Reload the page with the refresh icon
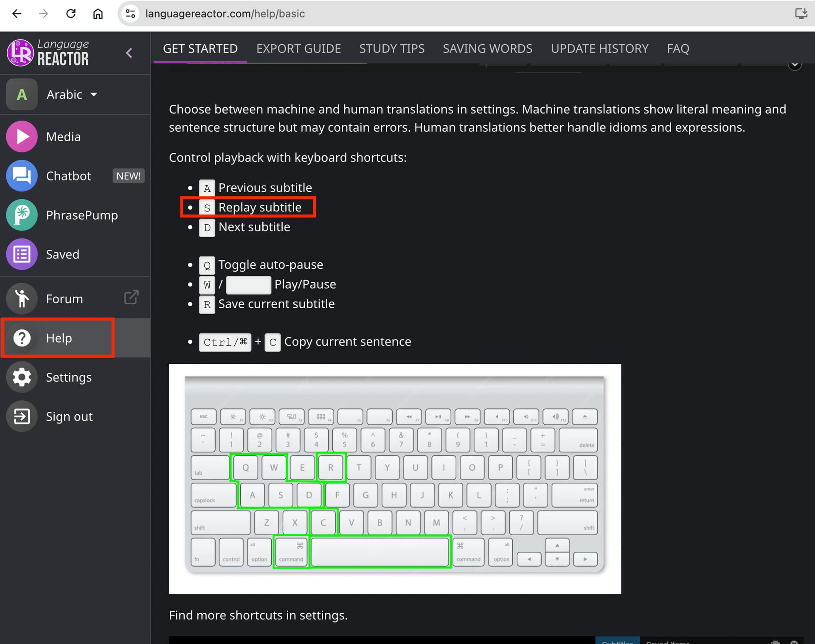The height and width of the screenshot is (644, 815). pyautogui.click(x=71, y=14)
